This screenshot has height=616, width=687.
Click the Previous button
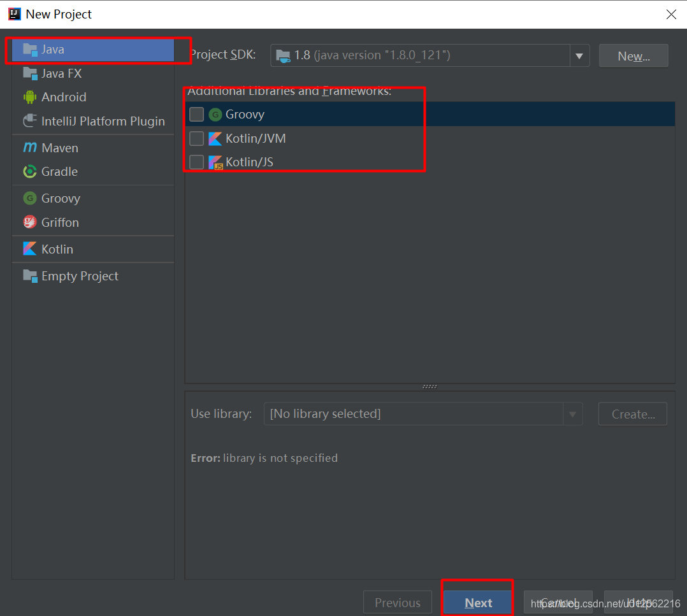tap(398, 603)
